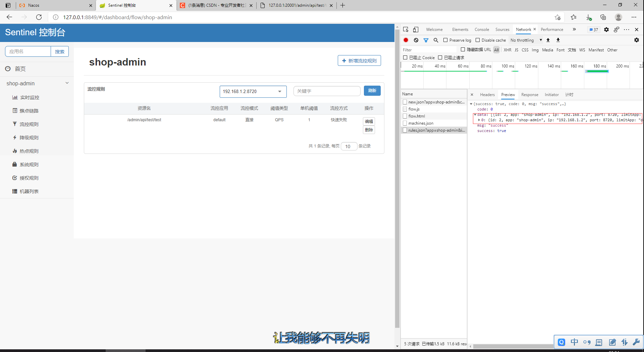Check the 已阻止 Cookie checkbox

tap(405, 57)
